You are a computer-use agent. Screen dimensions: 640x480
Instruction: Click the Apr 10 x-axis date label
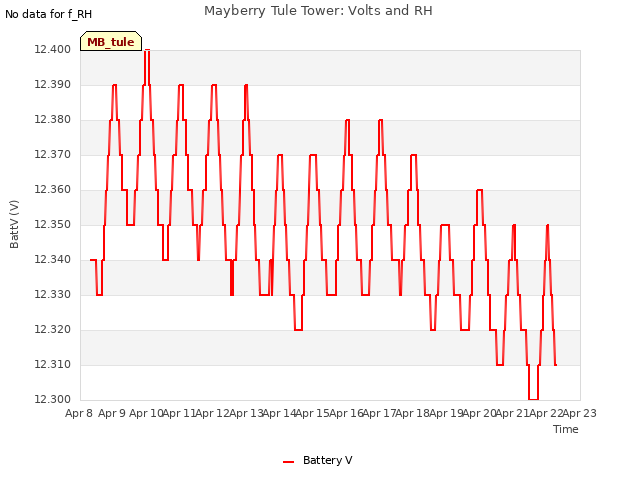click(x=146, y=413)
